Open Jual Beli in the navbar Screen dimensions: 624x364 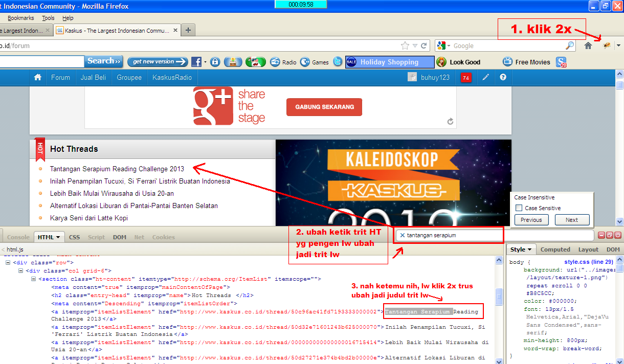pyautogui.click(x=94, y=77)
